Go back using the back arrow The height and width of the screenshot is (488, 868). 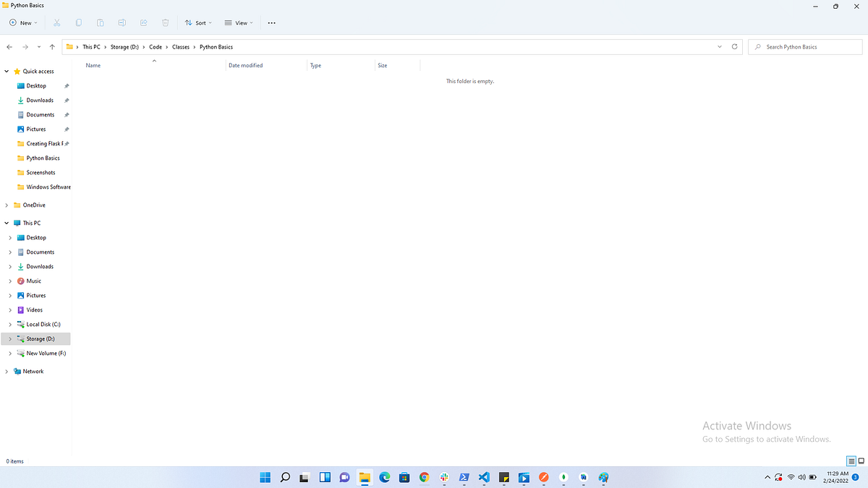click(x=9, y=46)
